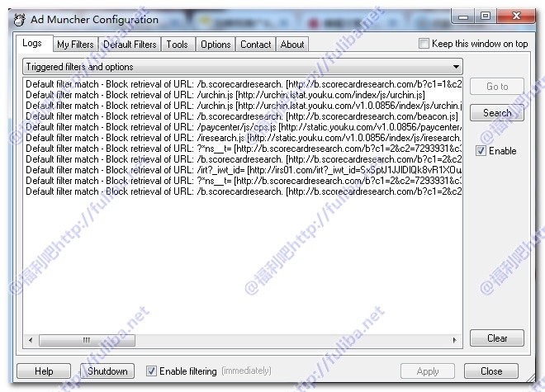Select the paycenter/js/cps.js log entry

(239, 127)
